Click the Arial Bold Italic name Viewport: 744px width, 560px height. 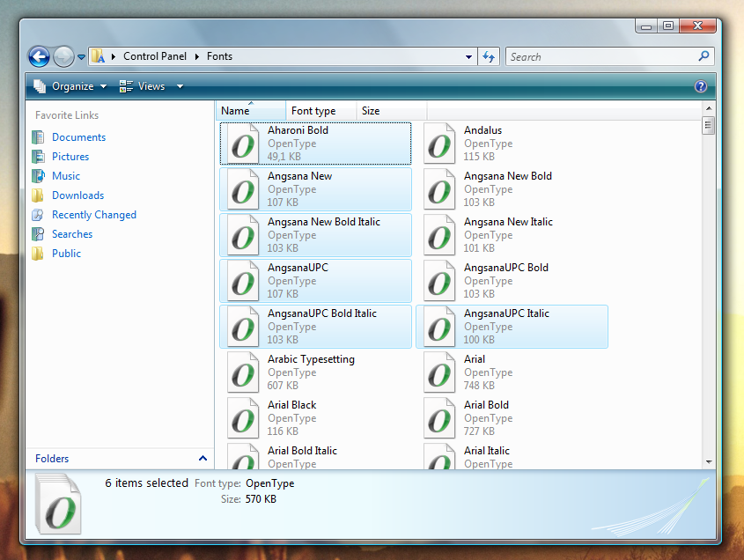pos(302,451)
